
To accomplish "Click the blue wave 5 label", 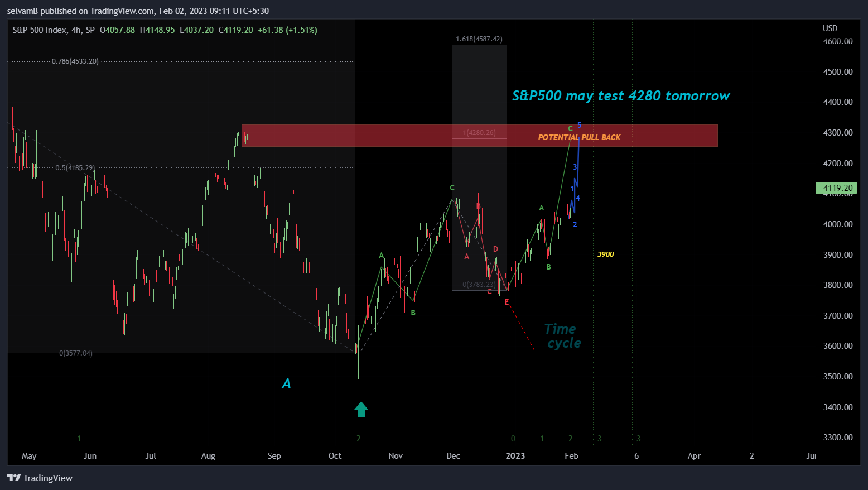I will [x=579, y=125].
